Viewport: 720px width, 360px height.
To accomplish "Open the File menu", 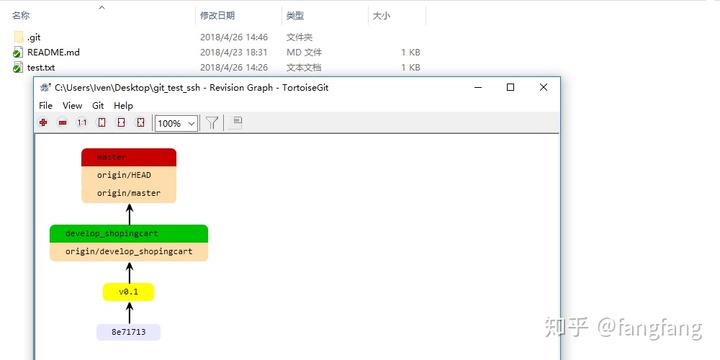I will click(45, 106).
